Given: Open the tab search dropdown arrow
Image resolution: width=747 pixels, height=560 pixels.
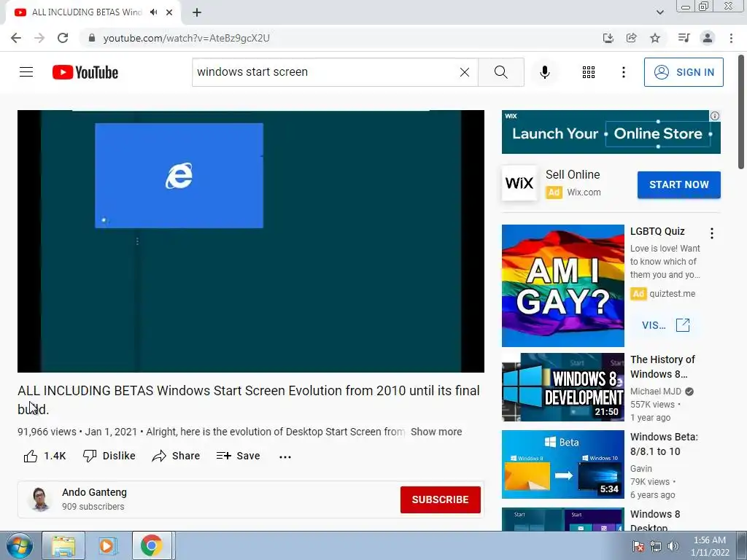Looking at the screenshot, I should 659,12.
